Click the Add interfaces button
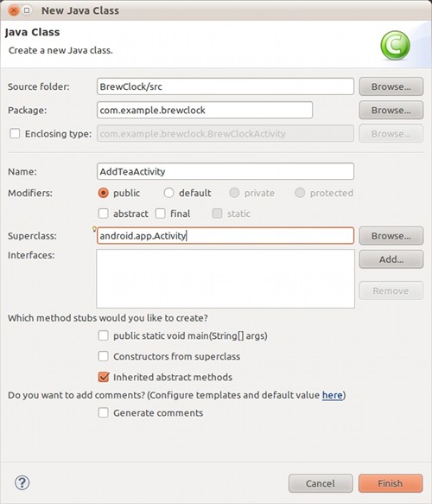This screenshot has width=432, height=504. [x=391, y=259]
